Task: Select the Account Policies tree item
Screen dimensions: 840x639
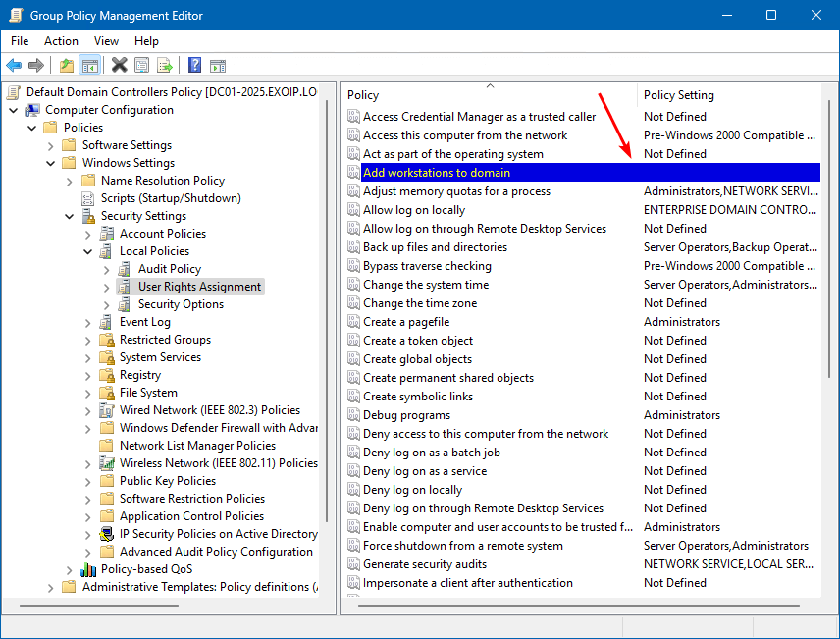Action: pyautogui.click(x=162, y=234)
